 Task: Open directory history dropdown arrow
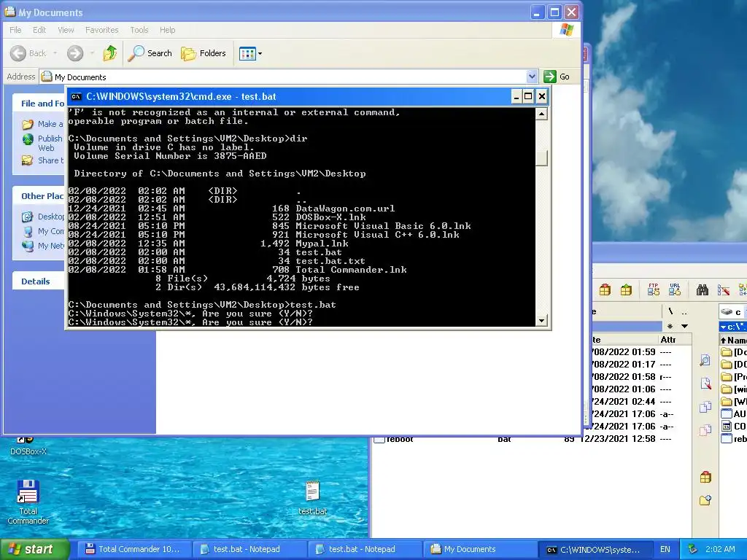(x=684, y=326)
